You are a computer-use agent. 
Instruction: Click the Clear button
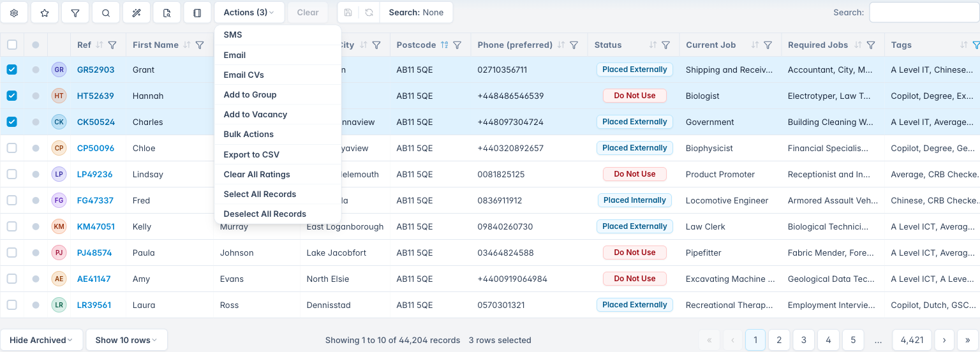point(308,13)
